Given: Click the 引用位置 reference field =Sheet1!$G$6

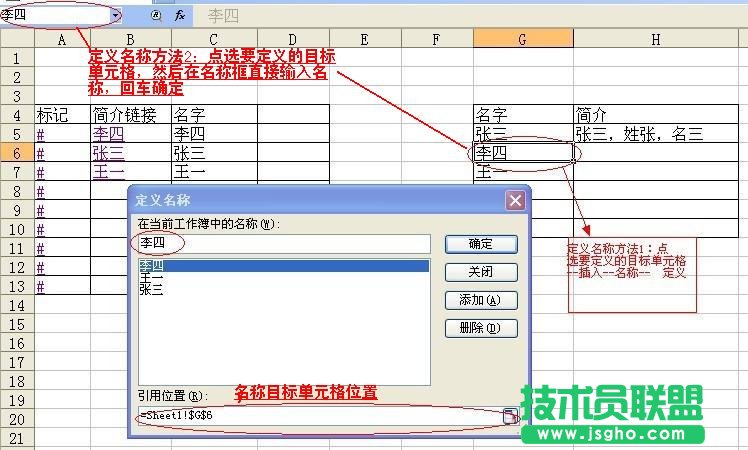Looking at the screenshot, I should [321, 416].
